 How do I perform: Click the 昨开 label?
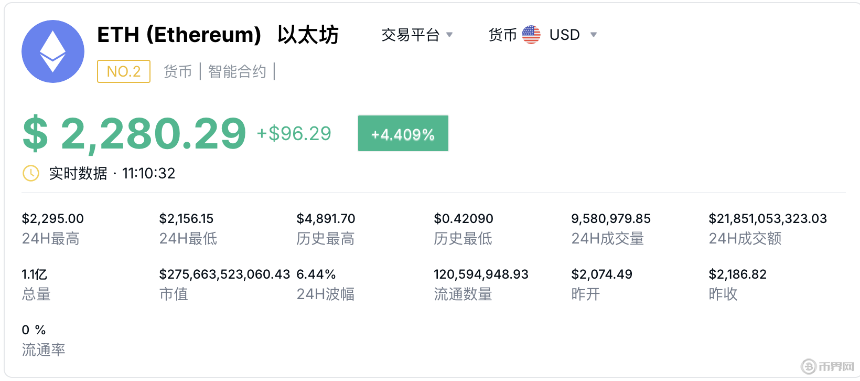coord(586,294)
